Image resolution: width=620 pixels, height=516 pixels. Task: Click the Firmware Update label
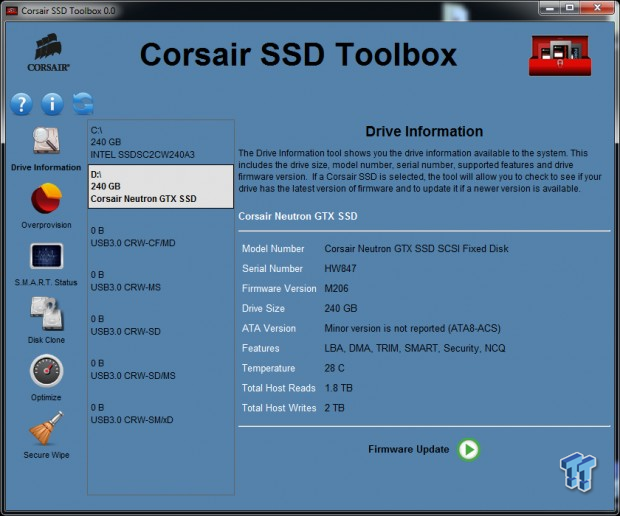click(x=408, y=449)
